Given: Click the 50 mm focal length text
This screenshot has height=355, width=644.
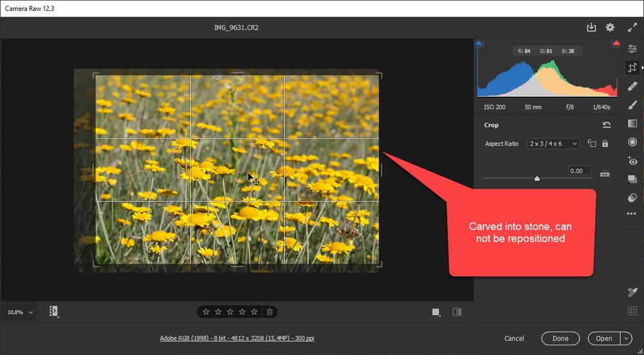Looking at the screenshot, I should pyautogui.click(x=533, y=107).
